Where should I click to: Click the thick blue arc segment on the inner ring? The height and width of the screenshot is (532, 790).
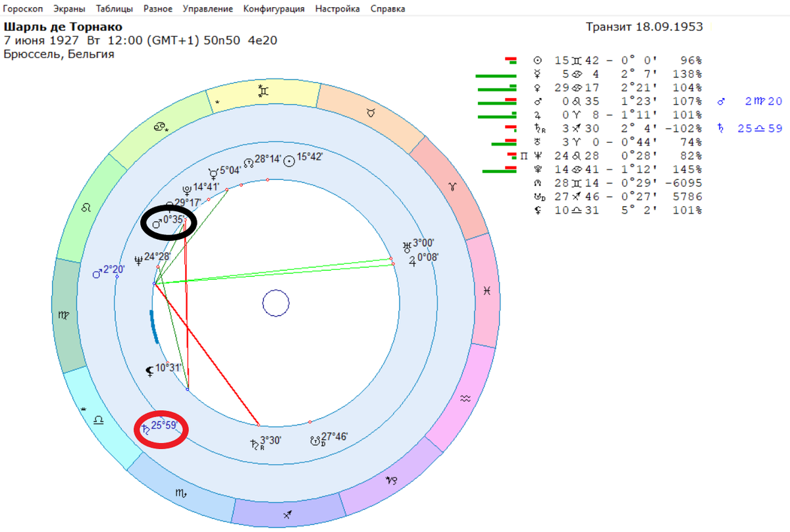[153, 327]
